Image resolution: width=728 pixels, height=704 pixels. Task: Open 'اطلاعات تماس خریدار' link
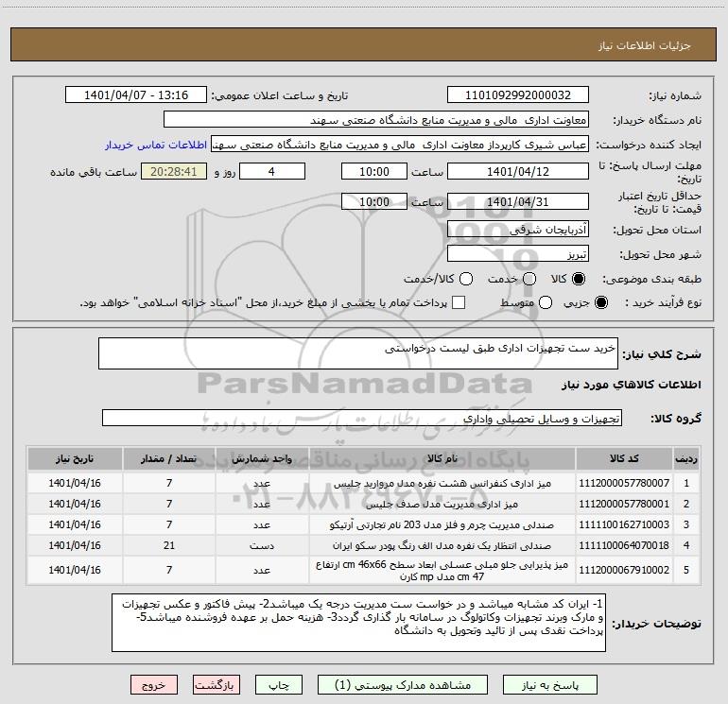pyautogui.click(x=156, y=145)
